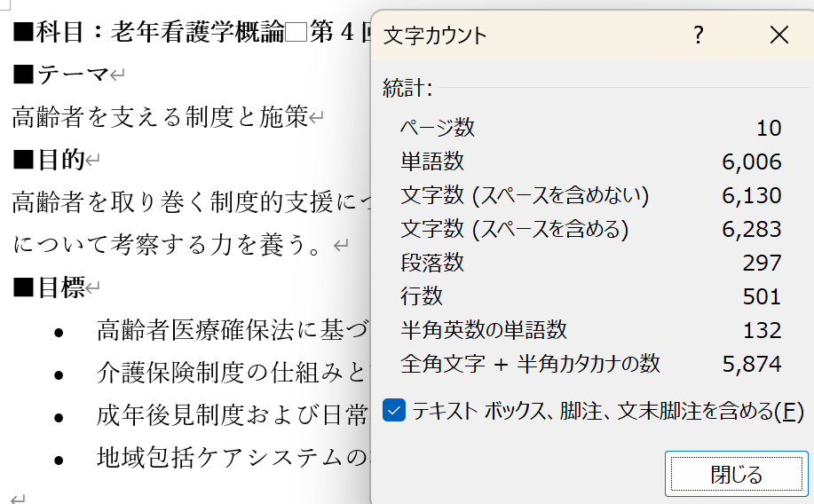Click the 文字カウント dialog title
Screen dimensions: 814x504
(435, 35)
